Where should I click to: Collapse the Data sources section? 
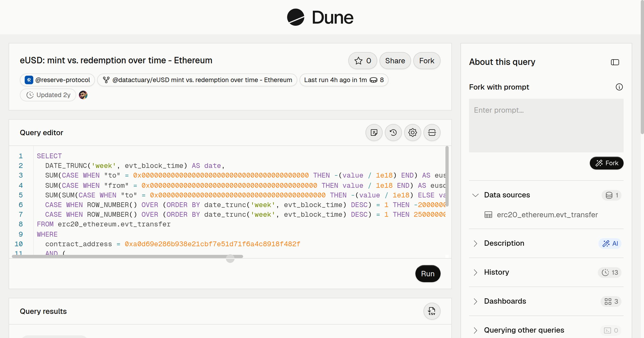coord(546,195)
